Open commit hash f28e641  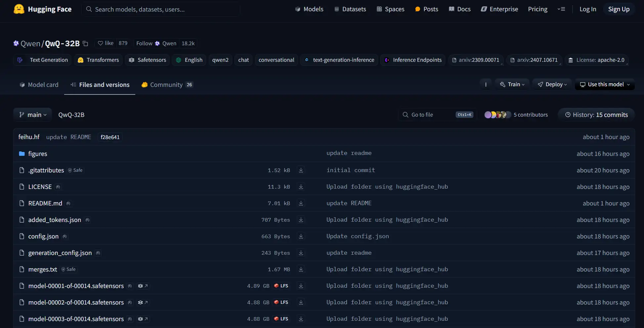110,137
